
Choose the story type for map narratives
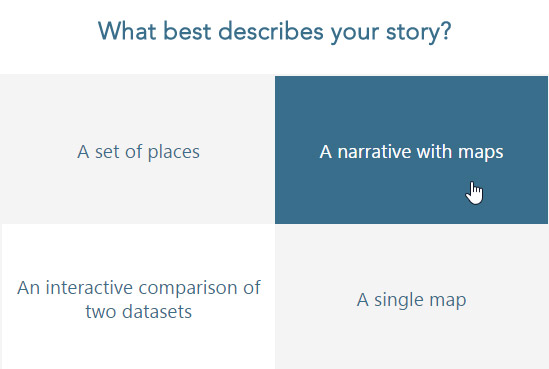tap(411, 149)
